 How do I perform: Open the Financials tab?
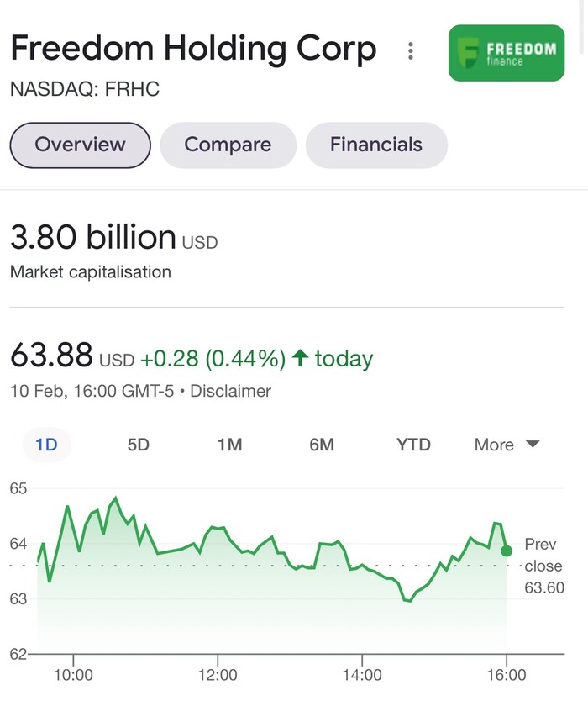coord(376,145)
